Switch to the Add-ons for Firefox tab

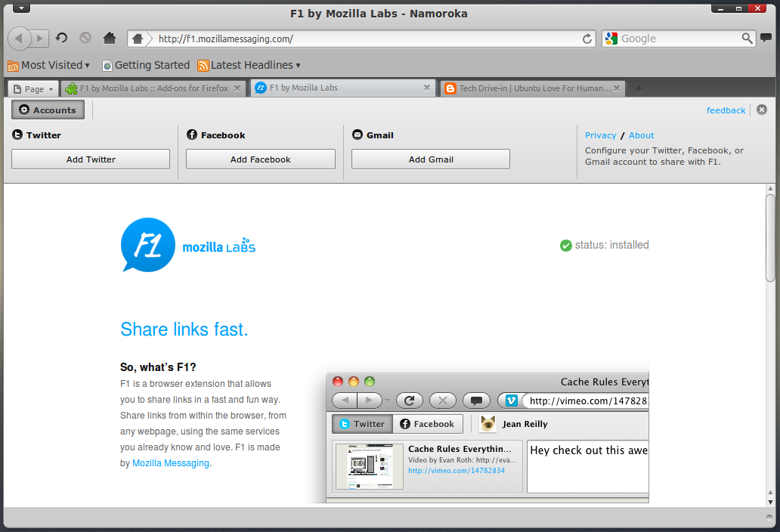151,88
